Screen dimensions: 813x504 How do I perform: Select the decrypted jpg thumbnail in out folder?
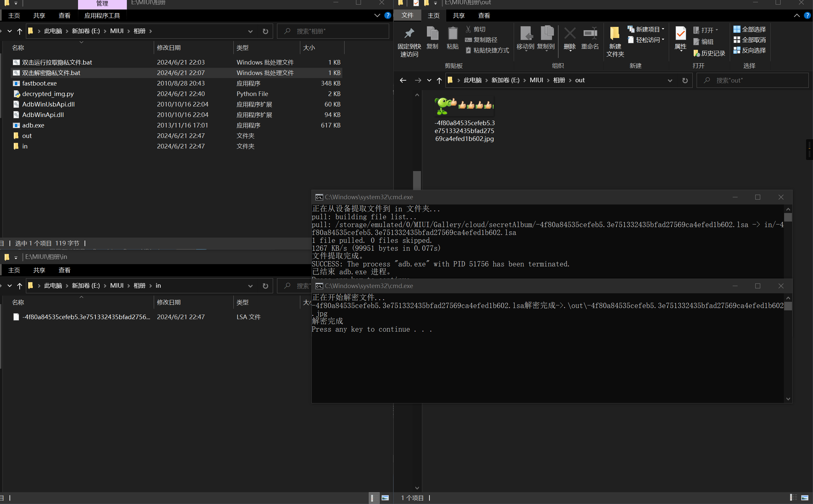[x=464, y=106]
